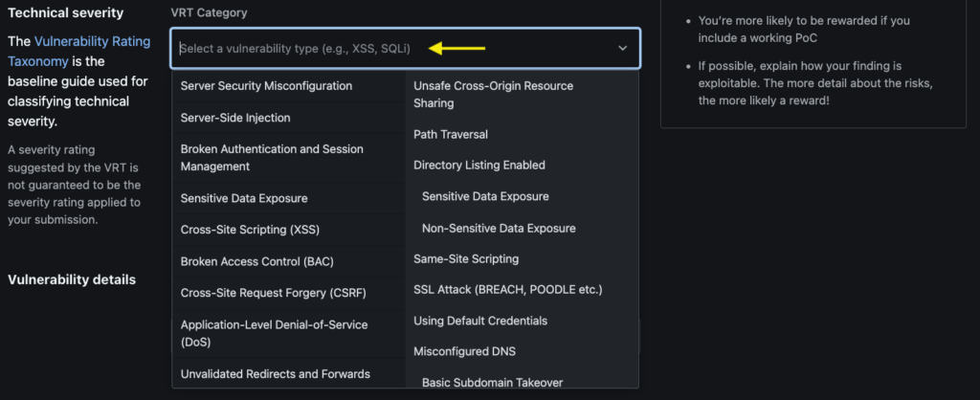
Task: Pick Directory Listing Enabled entry
Action: pos(479,165)
